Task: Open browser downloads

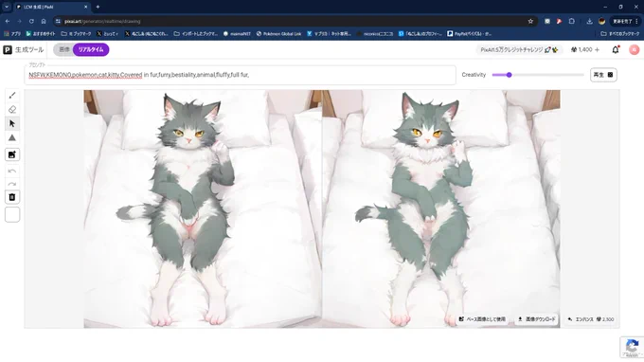Action: pos(589,22)
